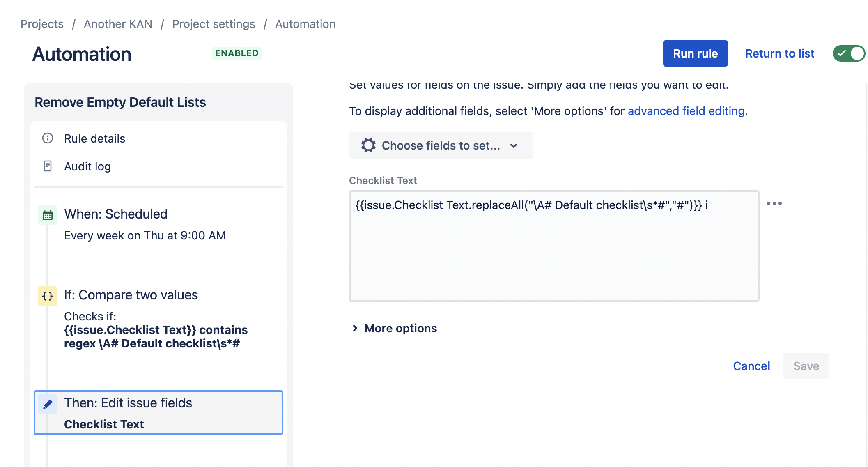The width and height of the screenshot is (868, 467).
Task: Toggle the rule enabled switch off
Action: point(848,53)
